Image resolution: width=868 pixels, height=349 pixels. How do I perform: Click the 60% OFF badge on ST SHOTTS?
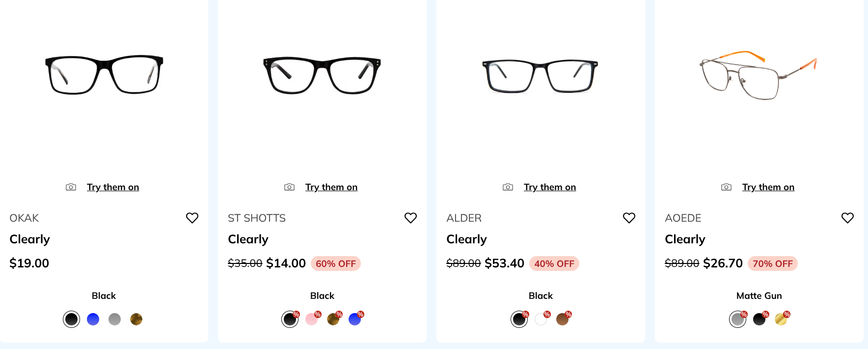[336, 263]
